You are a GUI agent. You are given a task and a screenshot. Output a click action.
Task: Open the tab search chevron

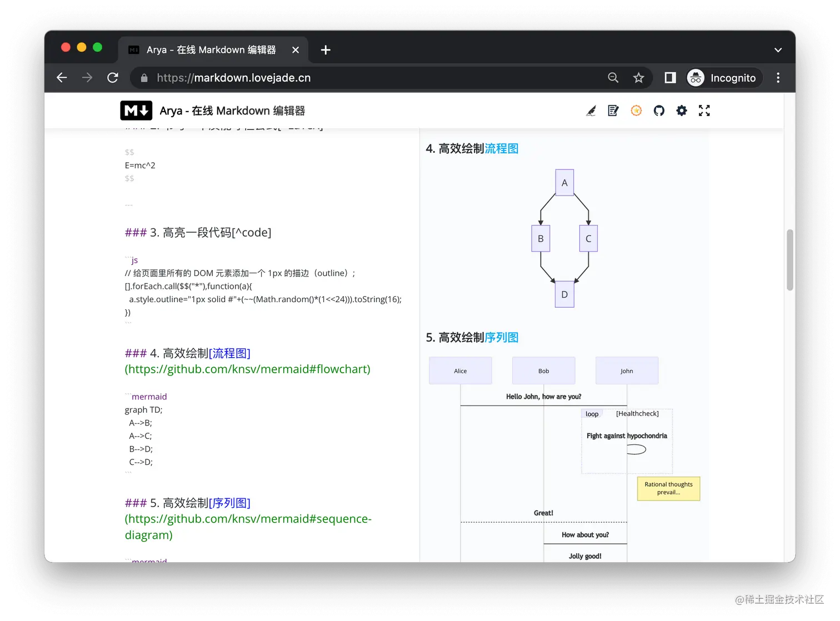778,49
